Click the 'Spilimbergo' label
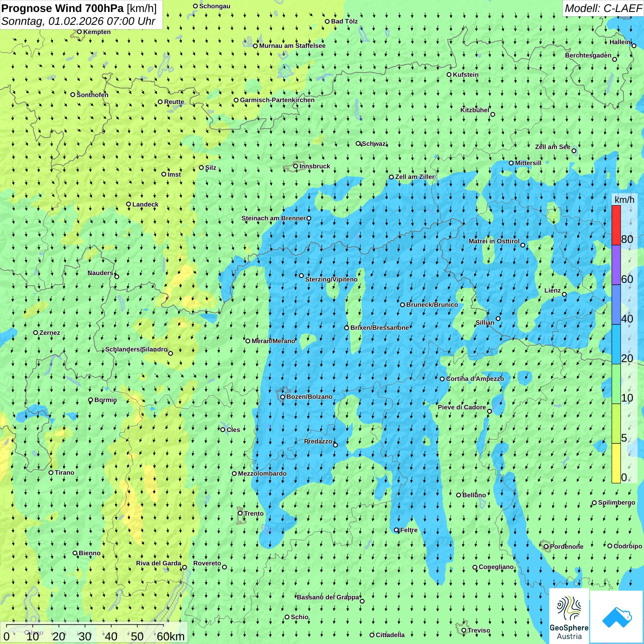The image size is (644, 644). pyautogui.click(x=616, y=502)
